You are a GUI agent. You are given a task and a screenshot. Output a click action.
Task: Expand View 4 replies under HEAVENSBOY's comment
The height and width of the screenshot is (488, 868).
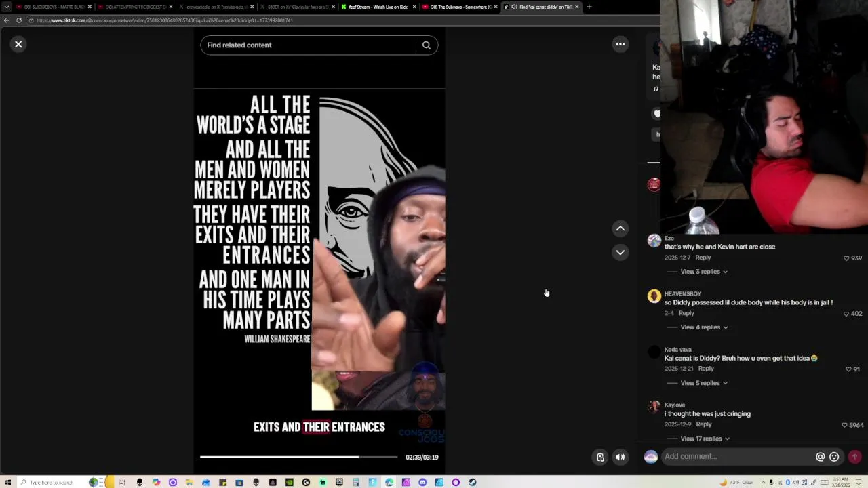point(704,327)
